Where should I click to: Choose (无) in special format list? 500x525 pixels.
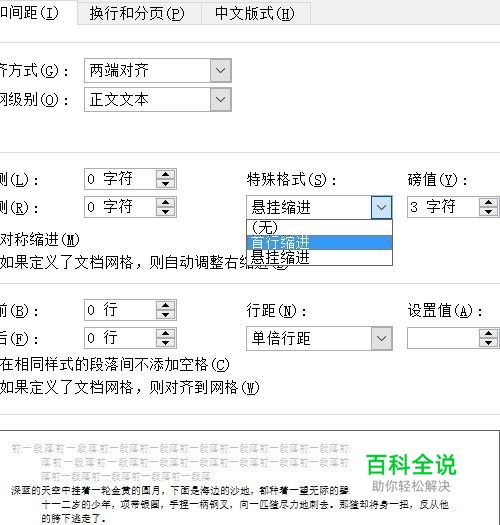(x=319, y=228)
